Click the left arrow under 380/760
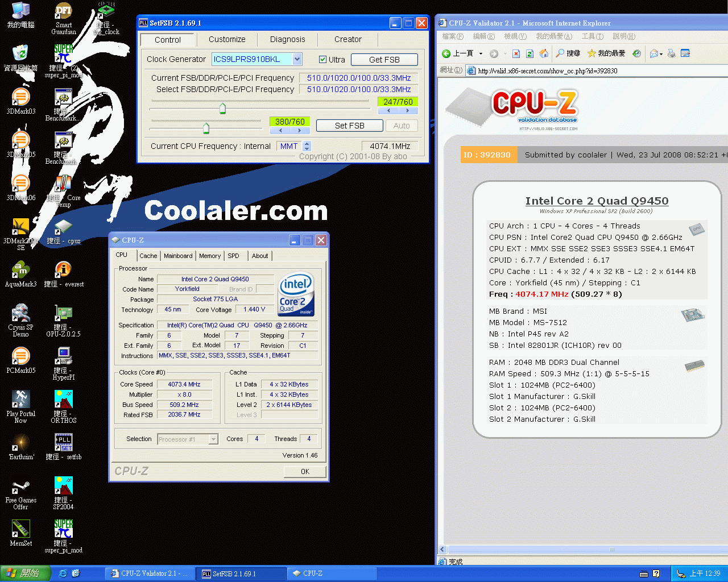 [x=280, y=130]
